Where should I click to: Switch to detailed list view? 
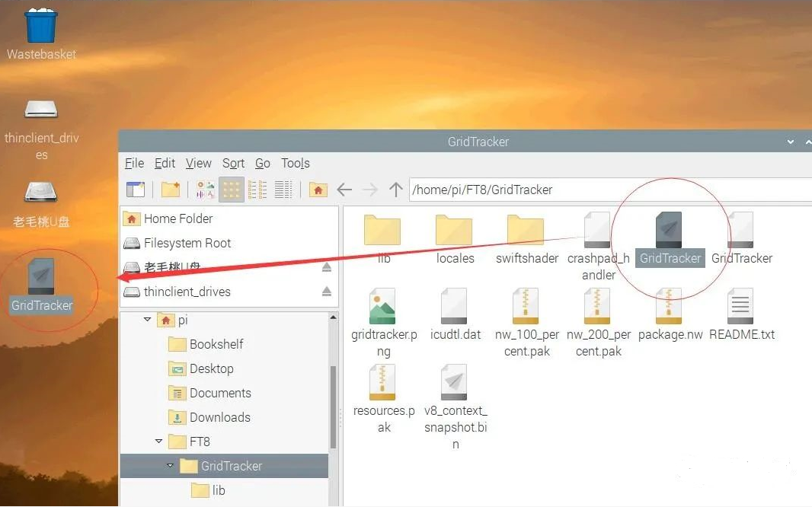(x=283, y=190)
